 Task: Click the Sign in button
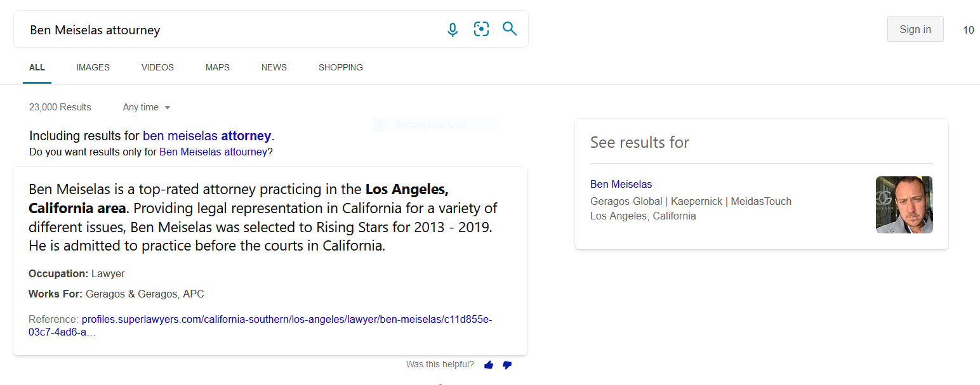915,29
